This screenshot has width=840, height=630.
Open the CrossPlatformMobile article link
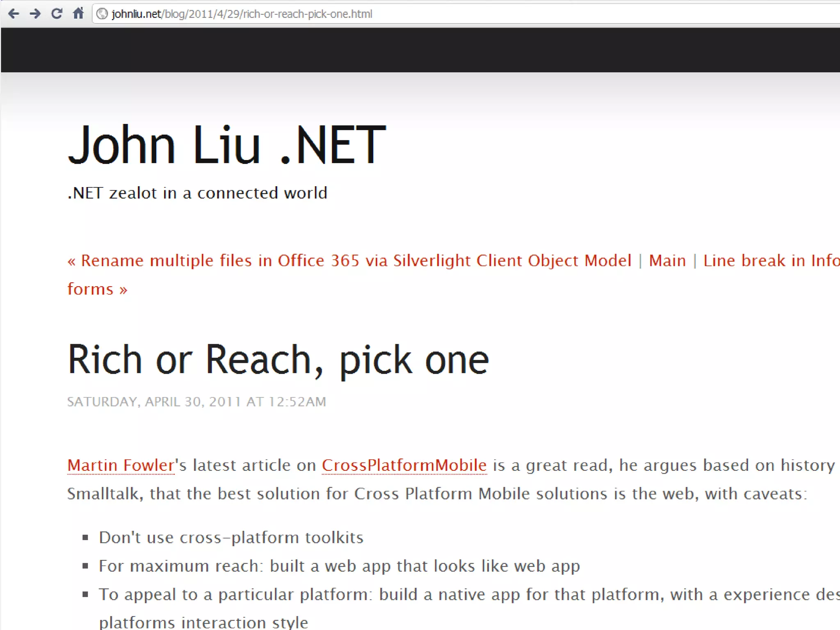click(404, 466)
